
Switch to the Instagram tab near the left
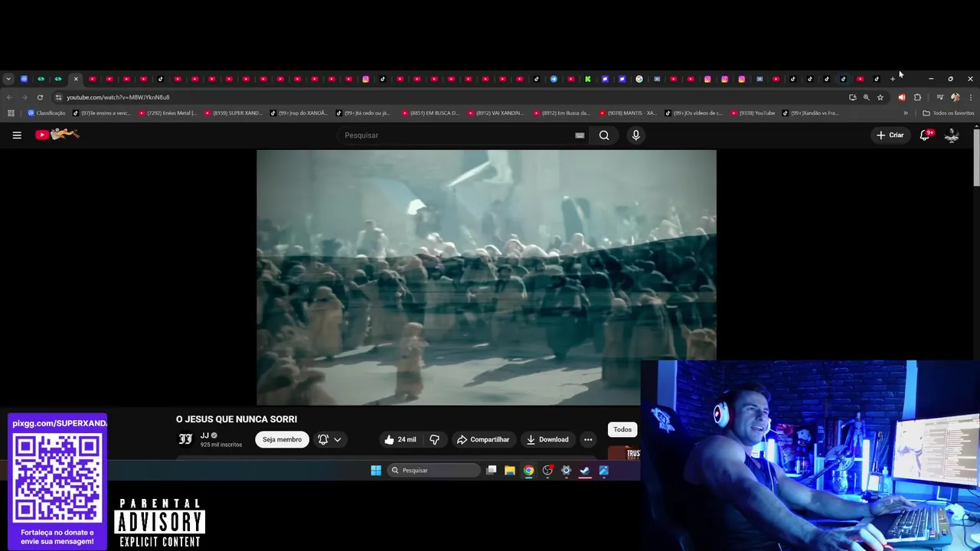(x=366, y=79)
